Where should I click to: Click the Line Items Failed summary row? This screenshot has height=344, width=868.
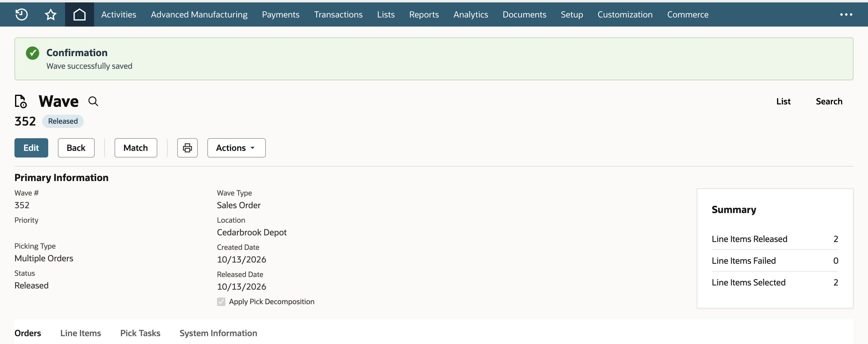point(775,260)
